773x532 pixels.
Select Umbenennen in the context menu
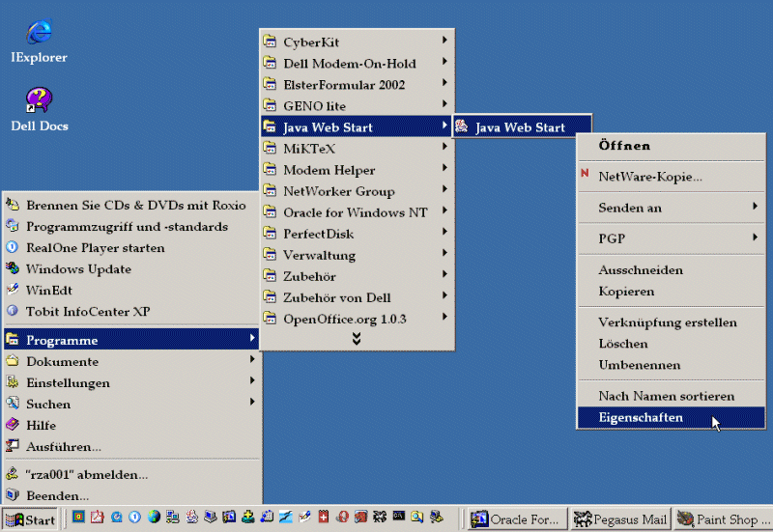pyautogui.click(x=671, y=365)
